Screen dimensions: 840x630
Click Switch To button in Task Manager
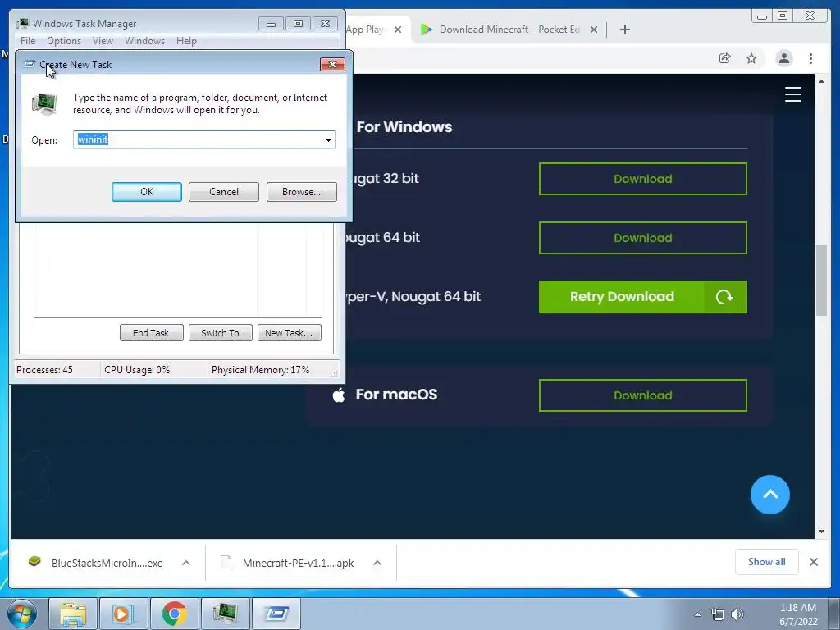[220, 333]
